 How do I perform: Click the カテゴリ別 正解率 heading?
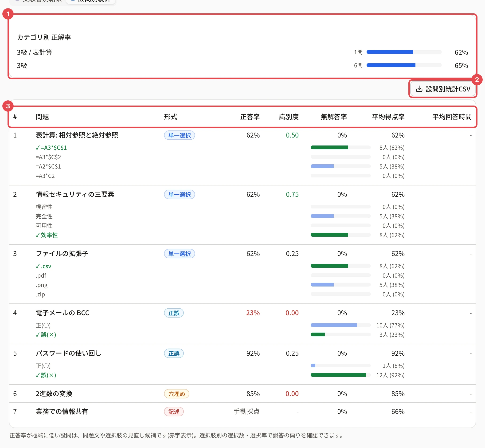click(44, 37)
